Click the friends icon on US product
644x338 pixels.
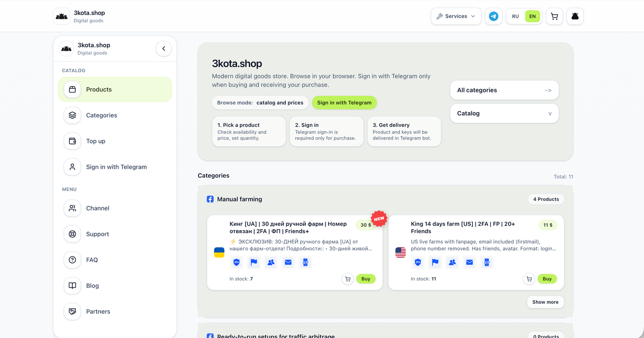tap(452, 262)
